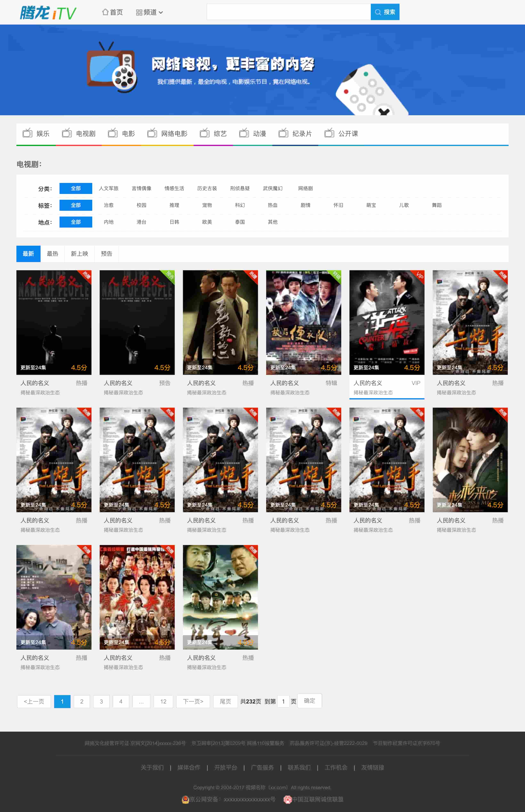Click the grid icon beside 频道
The image size is (525, 812).
point(139,13)
